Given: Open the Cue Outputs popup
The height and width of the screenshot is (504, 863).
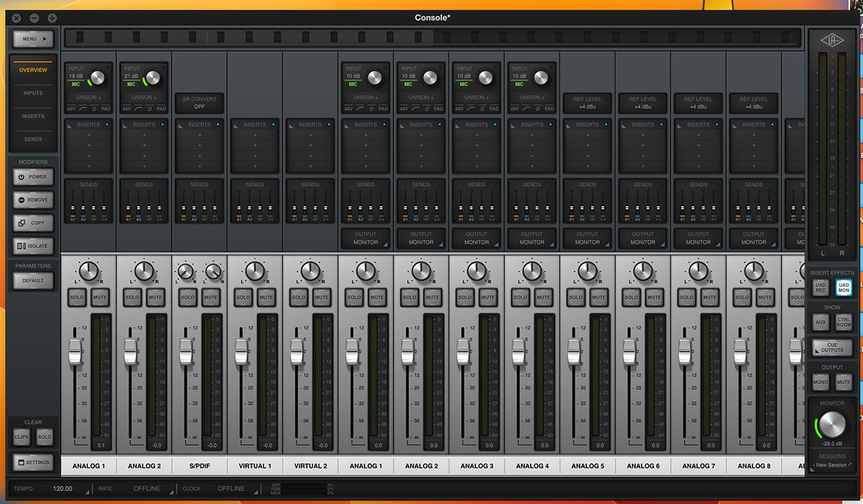Looking at the screenshot, I should point(832,348).
